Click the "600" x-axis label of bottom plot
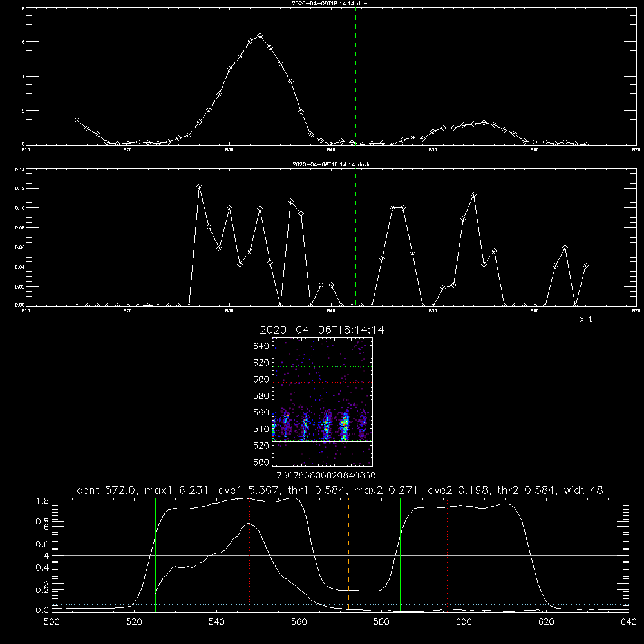Viewport: 644px width, 644px height. (464, 622)
